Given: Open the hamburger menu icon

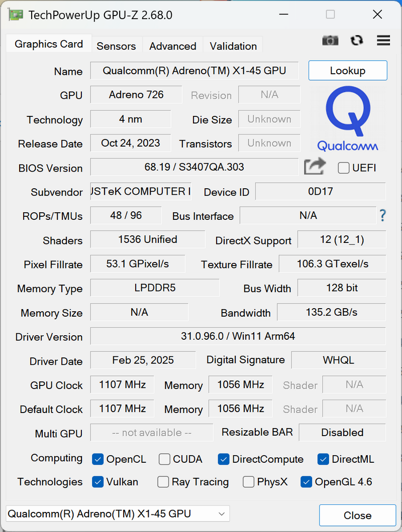Looking at the screenshot, I should click(383, 40).
